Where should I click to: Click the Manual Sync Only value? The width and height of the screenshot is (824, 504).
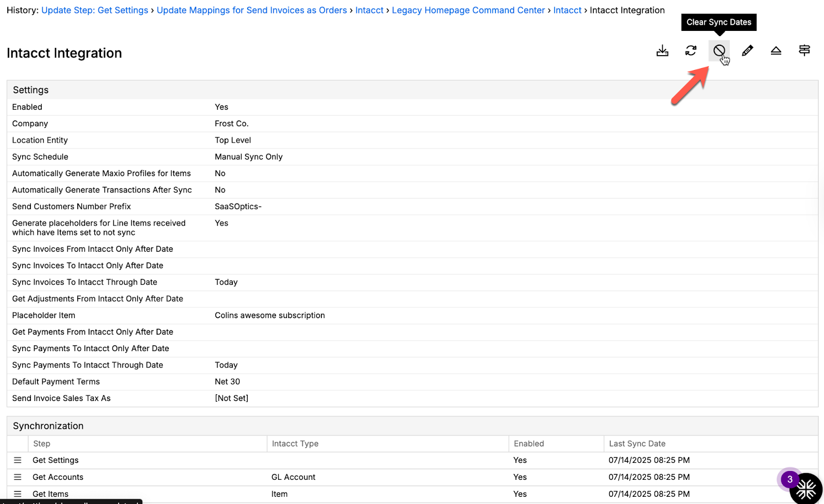[x=249, y=157]
